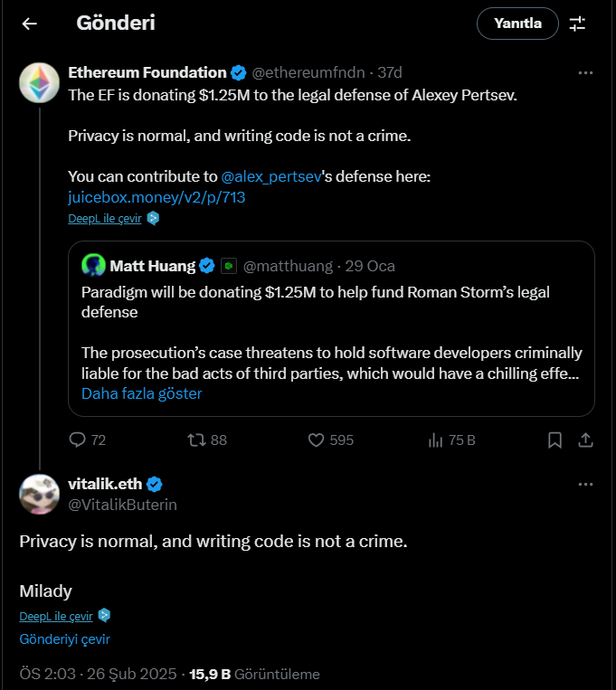Image resolution: width=616 pixels, height=690 pixels.
Task: Click the post timestamp ÖS 2:03 · 26 Şub 2025
Action: (x=98, y=674)
